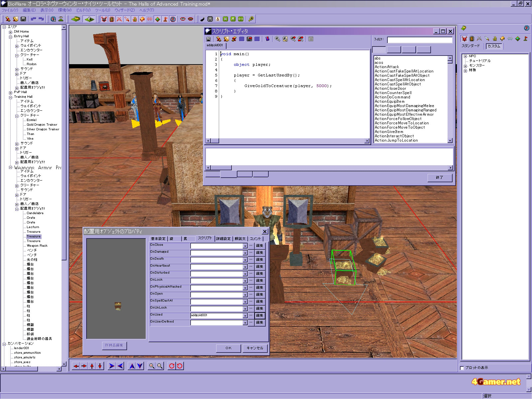Open the OnClose script dropdown
The height and width of the screenshot is (399, 532).
click(x=245, y=246)
